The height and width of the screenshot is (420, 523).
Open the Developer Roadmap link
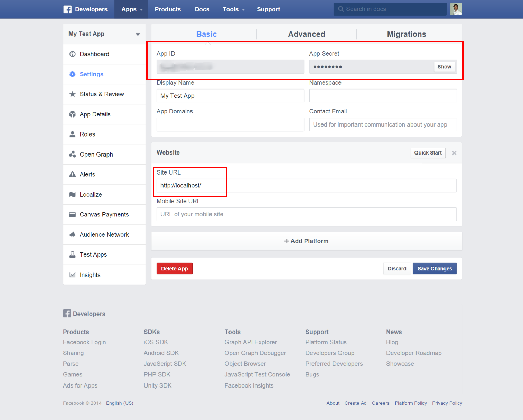point(414,353)
